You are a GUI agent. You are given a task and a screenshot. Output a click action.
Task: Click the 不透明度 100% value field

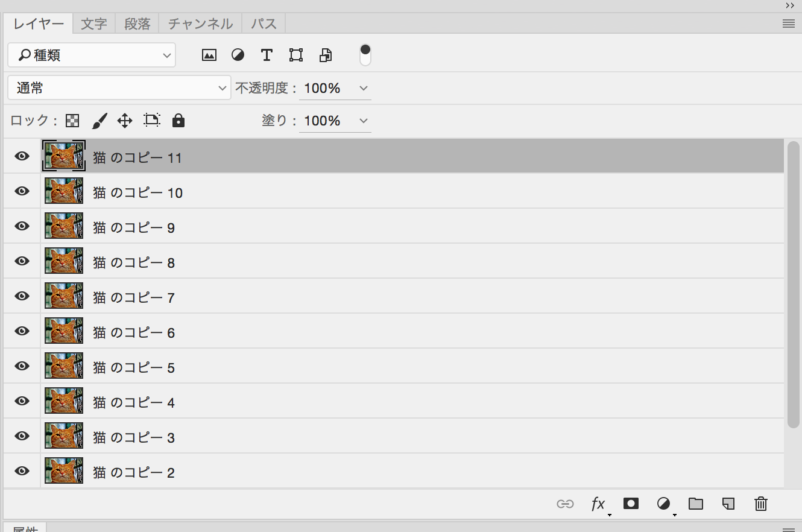[x=323, y=88]
